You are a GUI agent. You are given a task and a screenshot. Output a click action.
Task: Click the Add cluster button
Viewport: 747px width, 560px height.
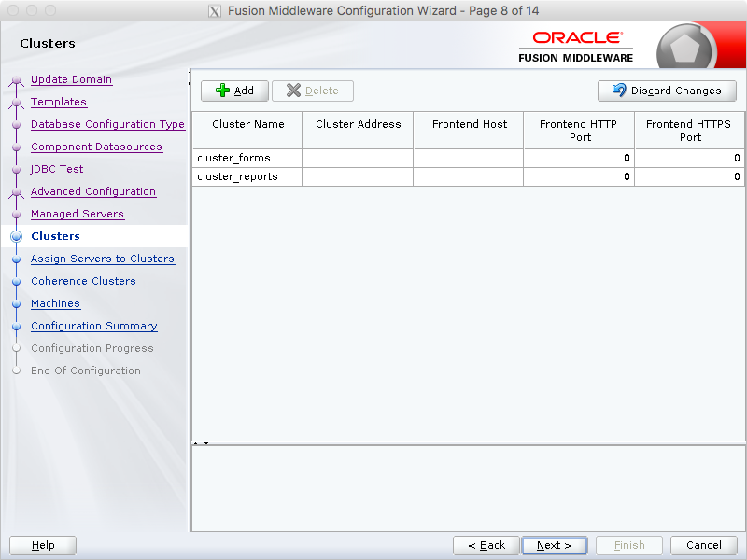tap(235, 91)
